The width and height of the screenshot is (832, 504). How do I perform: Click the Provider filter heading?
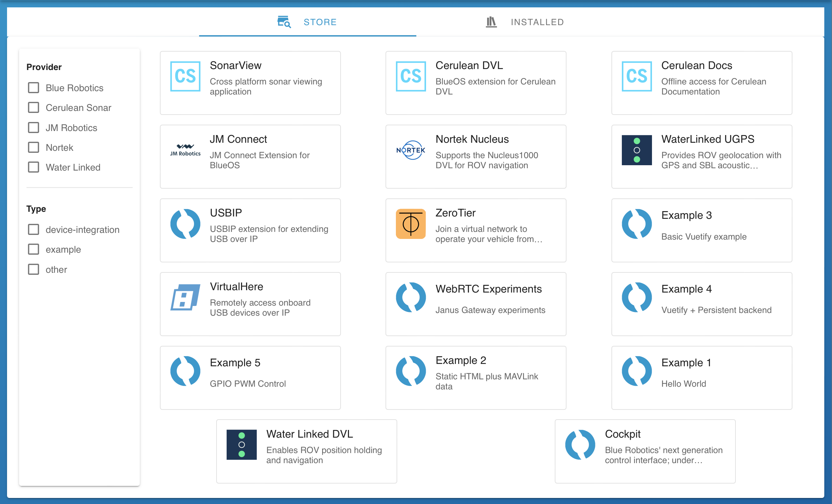[44, 67]
